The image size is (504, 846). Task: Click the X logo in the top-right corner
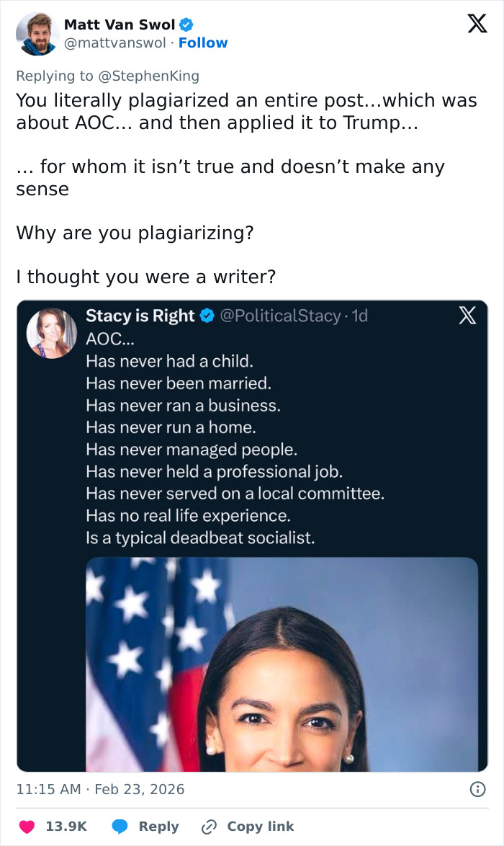pos(477,24)
